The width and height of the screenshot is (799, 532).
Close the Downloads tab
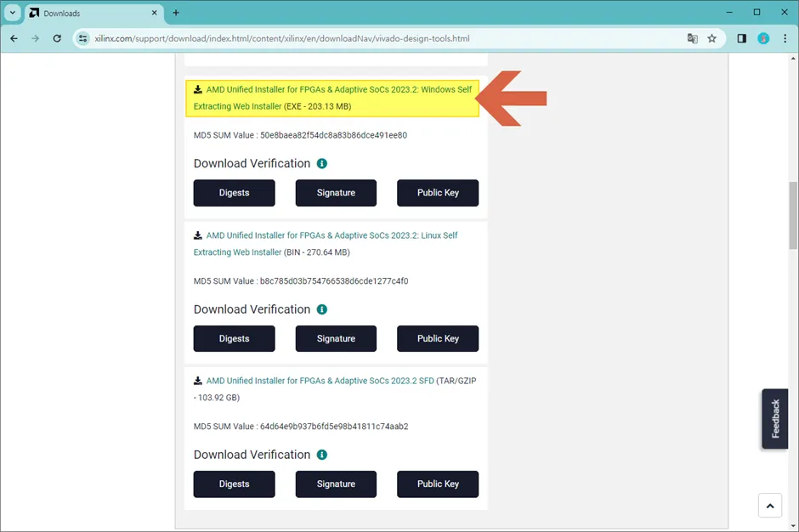tap(155, 13)
